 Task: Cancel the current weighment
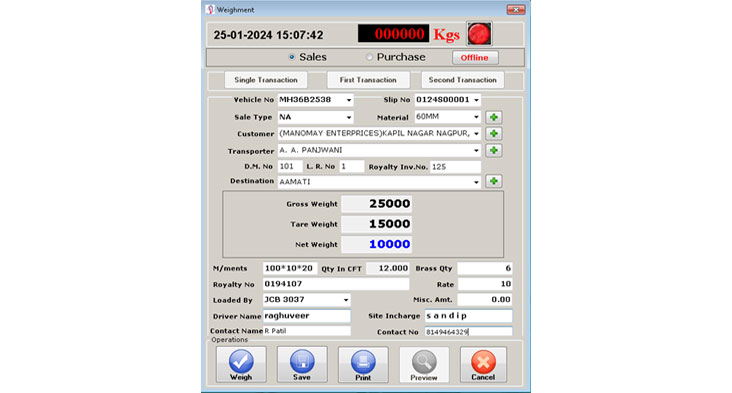pyautogui.click(x=483, y=365)
